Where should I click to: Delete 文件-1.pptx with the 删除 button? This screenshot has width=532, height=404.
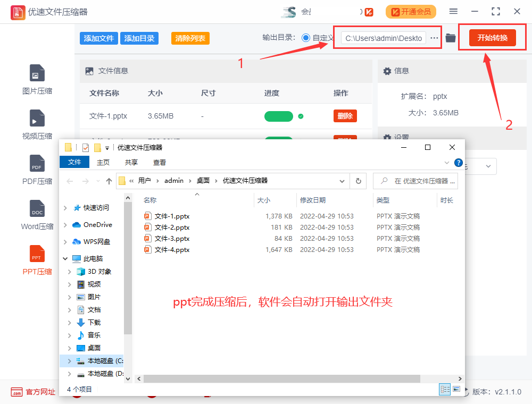pos(345,116)
